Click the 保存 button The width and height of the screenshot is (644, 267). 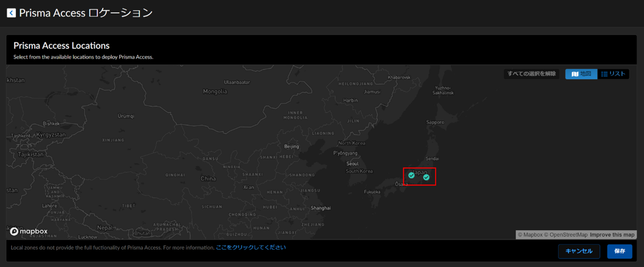click(x=620, y=251)
